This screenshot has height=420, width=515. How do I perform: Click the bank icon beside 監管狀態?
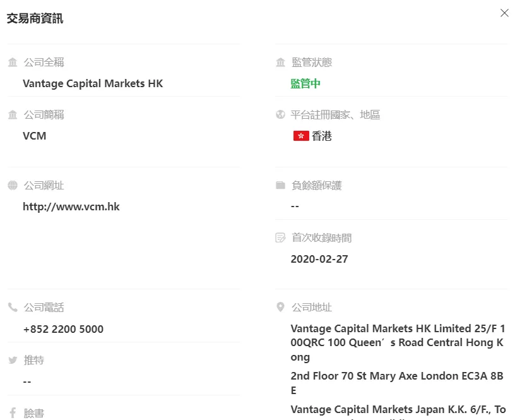click(280, 62)
